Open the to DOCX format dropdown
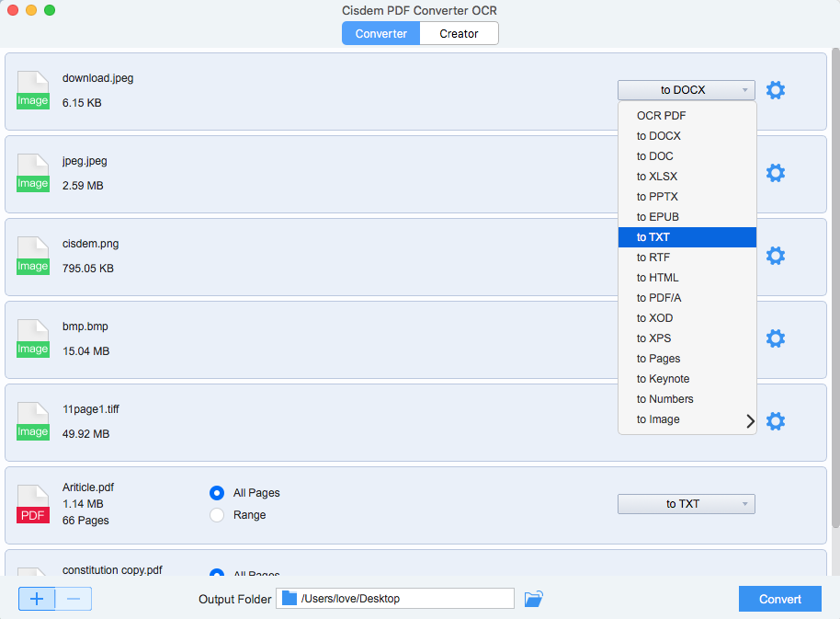The image size is (840, 619). 687,90
